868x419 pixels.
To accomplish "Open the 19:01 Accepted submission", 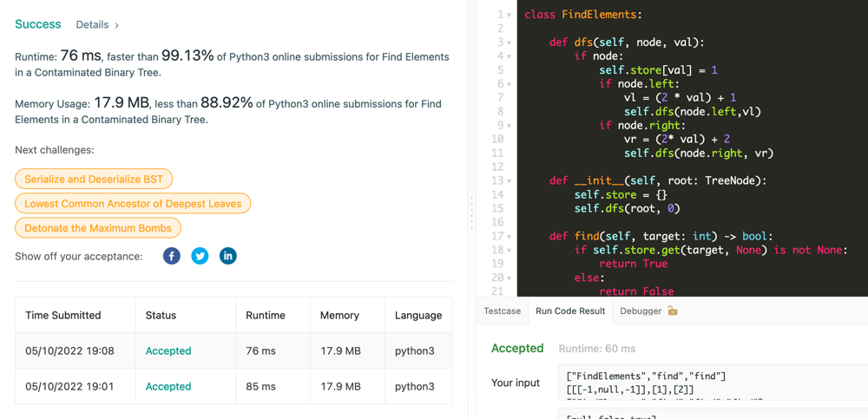I will [x=168, y=387].
